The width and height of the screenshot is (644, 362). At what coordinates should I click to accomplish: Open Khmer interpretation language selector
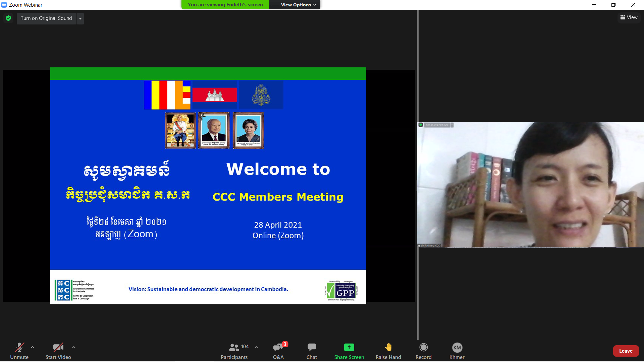[457, 351]
